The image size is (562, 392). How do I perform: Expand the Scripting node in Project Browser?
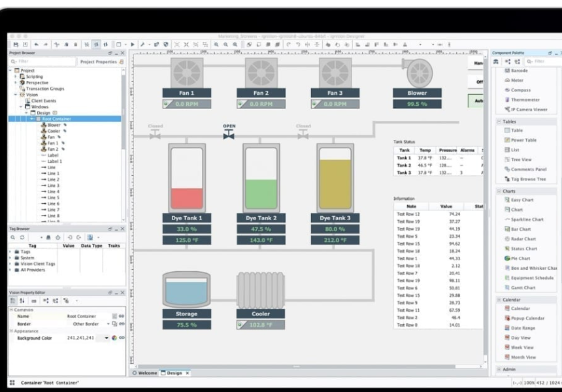pyautogui.click(x=16, y=76)
